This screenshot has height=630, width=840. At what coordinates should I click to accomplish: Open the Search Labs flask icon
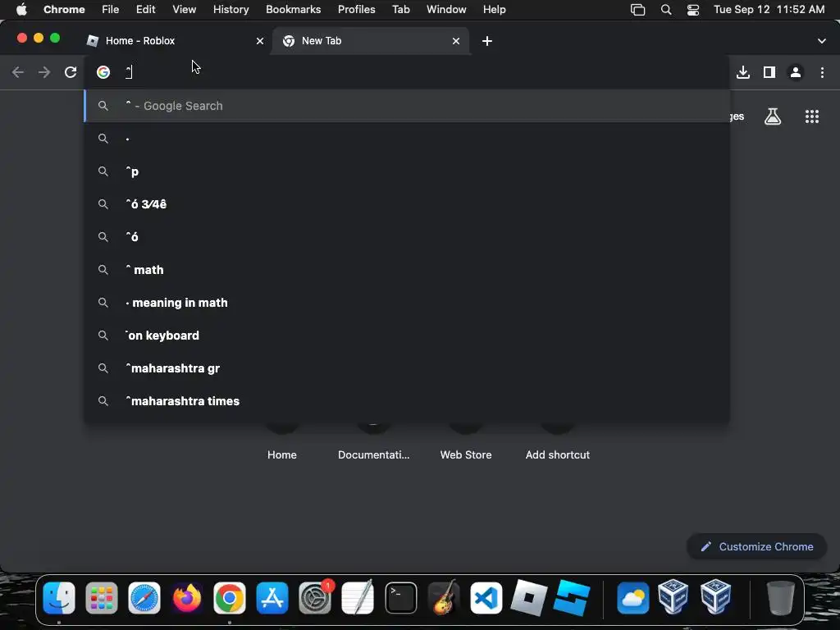tap(773, 116)
